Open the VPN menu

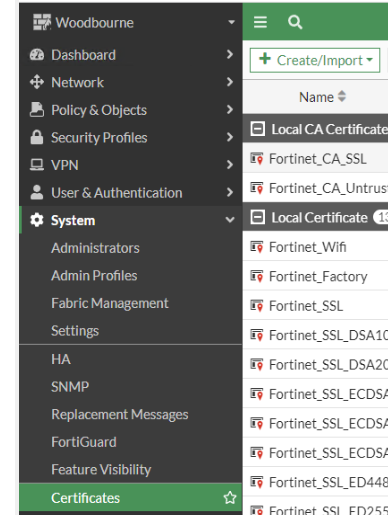click(x=131, y=165)
